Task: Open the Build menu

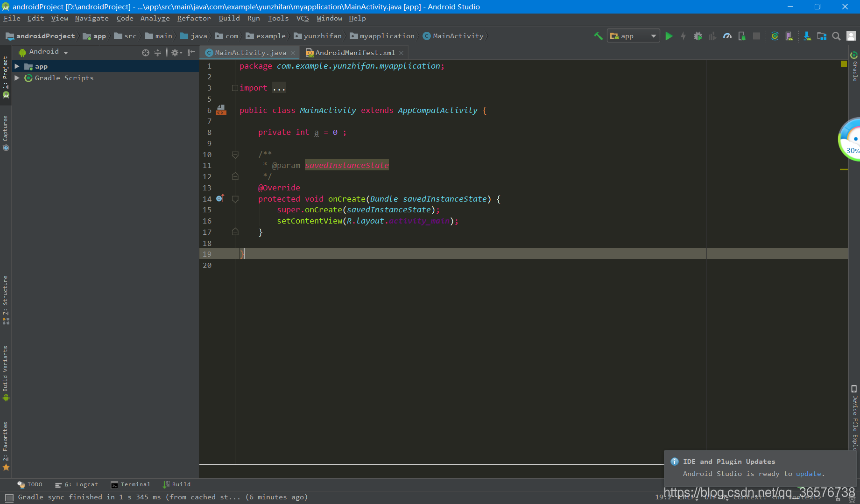Action: (229, 18)
